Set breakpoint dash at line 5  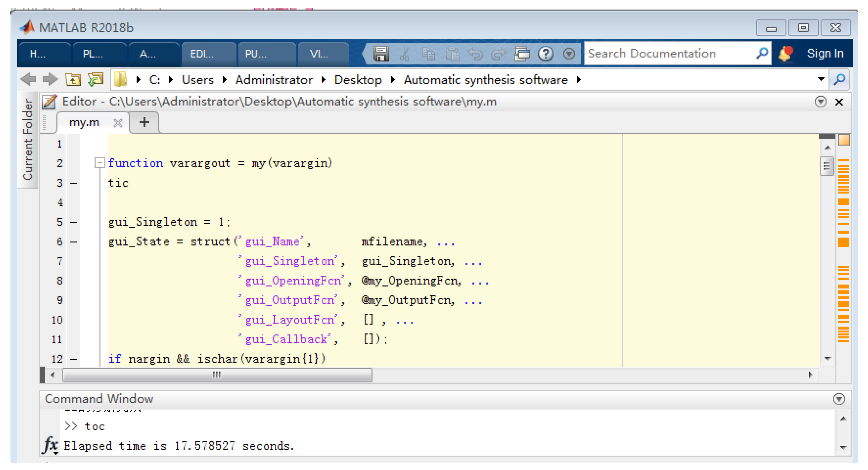[x=74, y=222]
